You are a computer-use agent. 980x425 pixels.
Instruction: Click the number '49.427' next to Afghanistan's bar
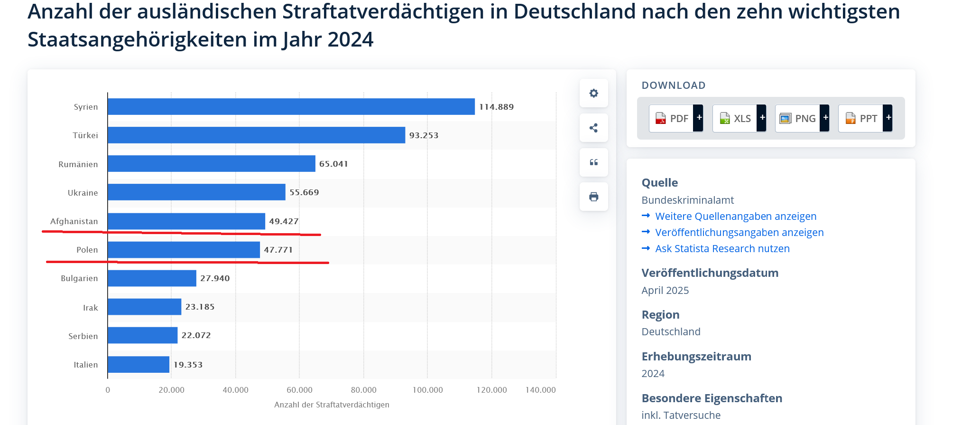tap(284, 221)
